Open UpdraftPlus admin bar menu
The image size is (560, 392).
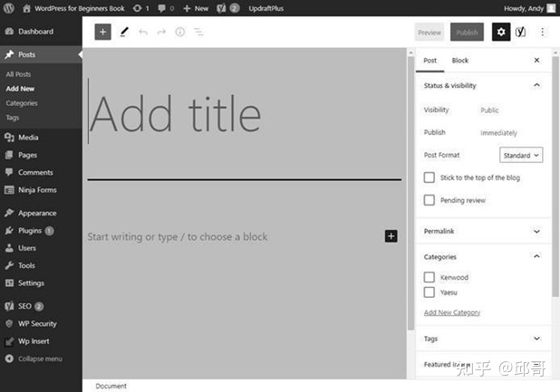click(x=266, y=8)
